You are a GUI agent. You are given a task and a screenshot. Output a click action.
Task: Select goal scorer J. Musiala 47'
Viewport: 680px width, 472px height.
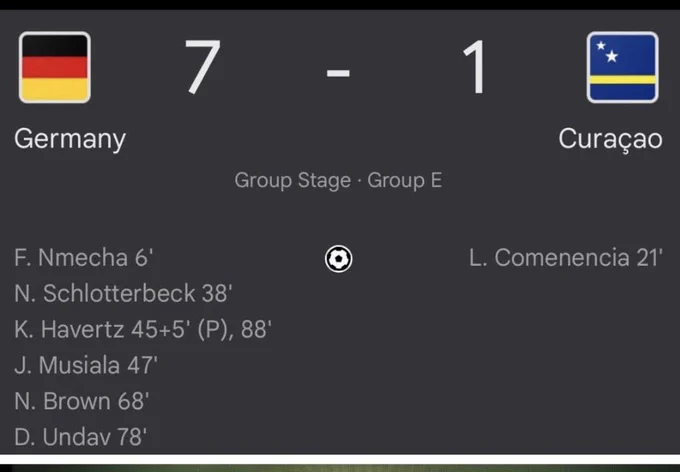pyautogui.click(x=85, y=365)
